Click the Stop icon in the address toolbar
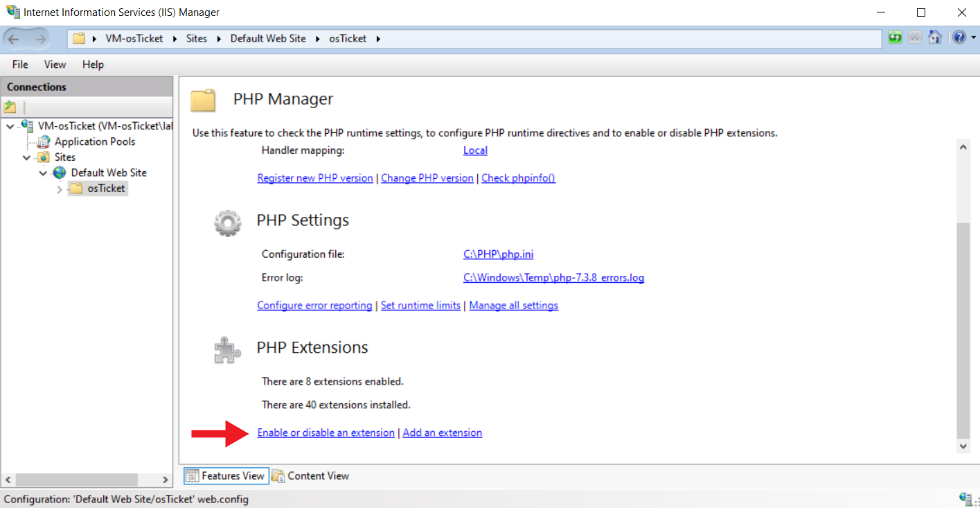The image size is (980, 508). click(x=915, y=37)
